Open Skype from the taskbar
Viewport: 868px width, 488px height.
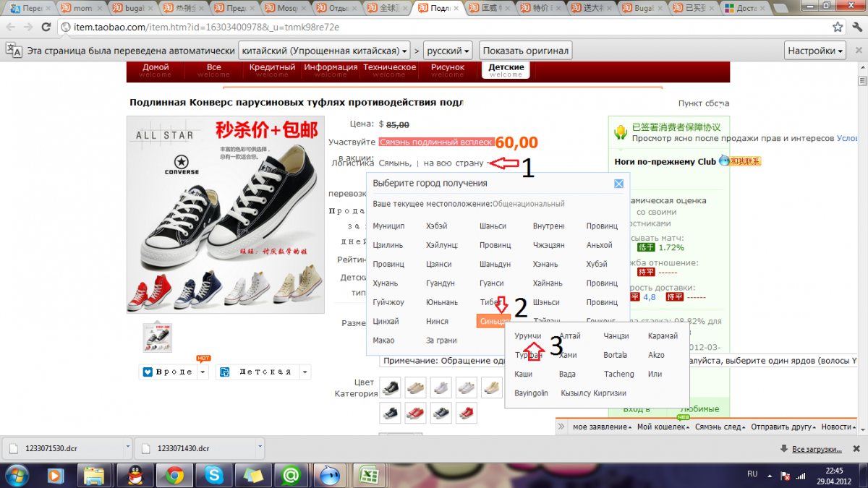(213, 475)
